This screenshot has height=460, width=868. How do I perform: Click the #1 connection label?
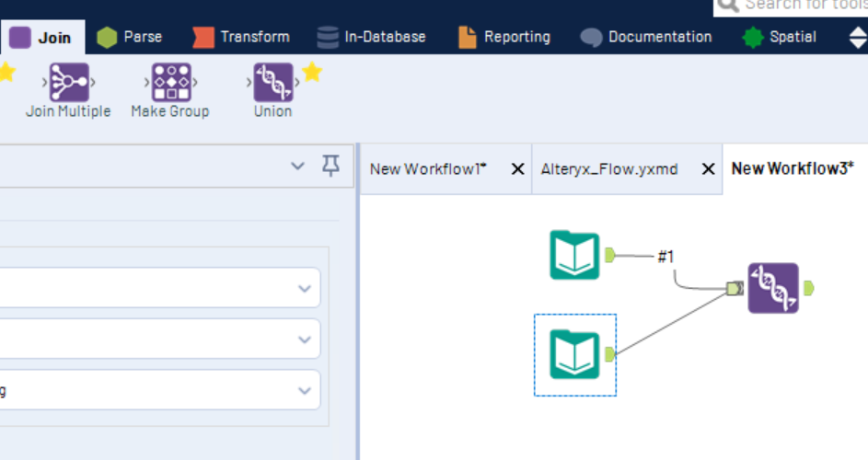coord(665,257)
